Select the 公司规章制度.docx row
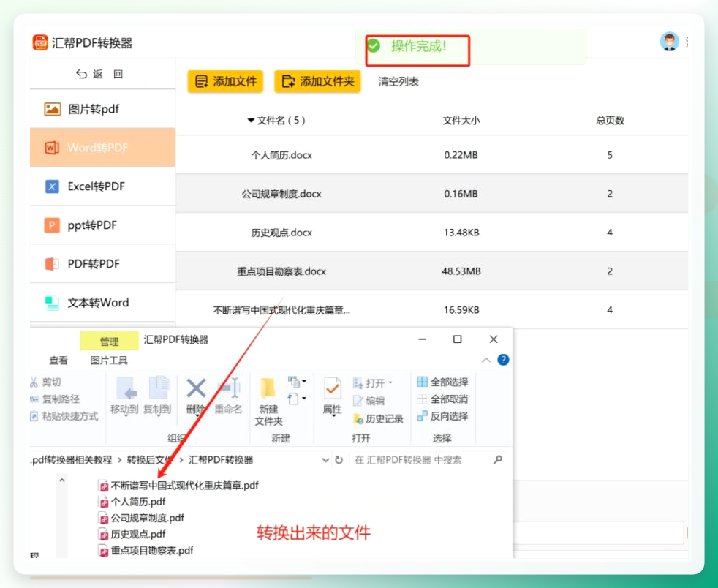This screenshot has height=588, width=718. [431, 194]
